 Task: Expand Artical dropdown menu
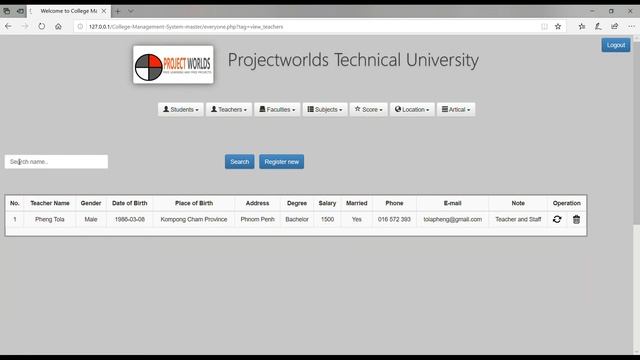pos(456,109)
